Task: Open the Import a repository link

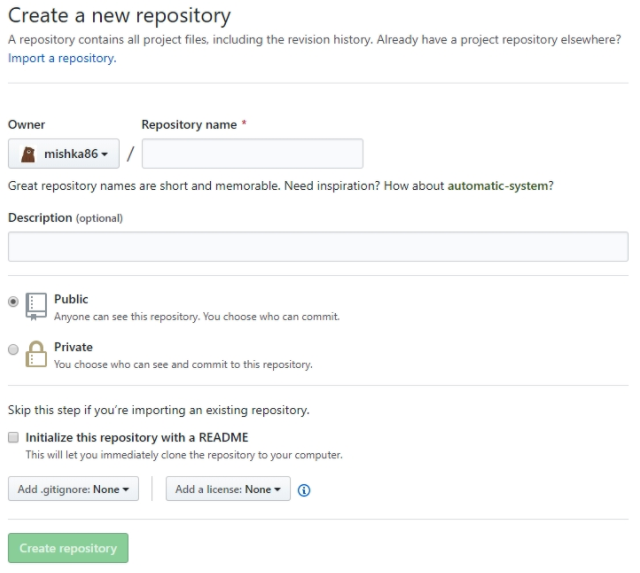Action: (x=62, y=58)
